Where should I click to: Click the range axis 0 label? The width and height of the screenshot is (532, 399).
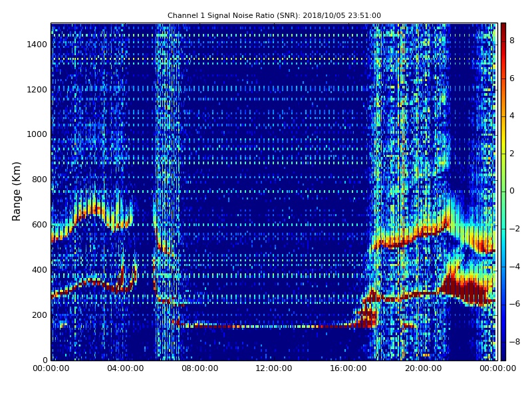click(45, 360)
